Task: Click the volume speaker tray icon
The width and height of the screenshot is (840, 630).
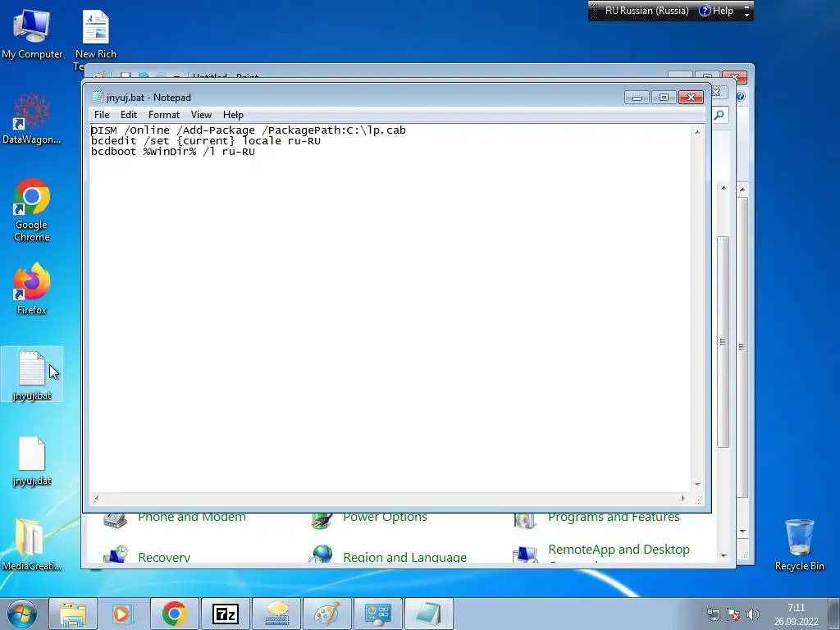Action: point(753,614)
